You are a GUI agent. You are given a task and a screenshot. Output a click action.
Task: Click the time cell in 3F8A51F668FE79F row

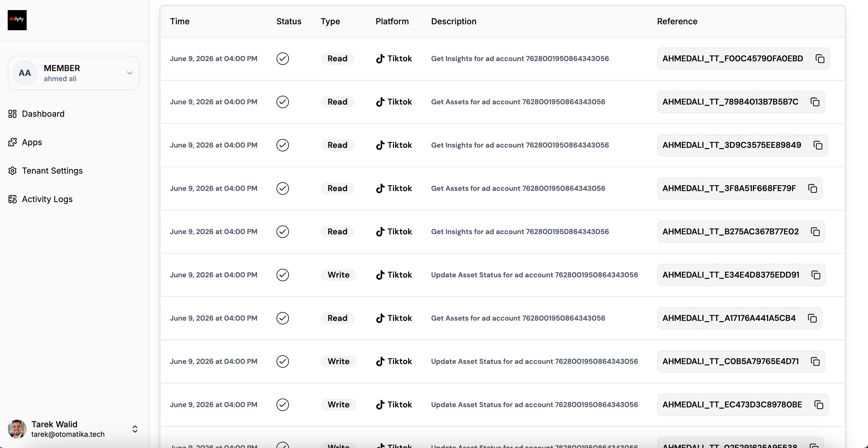[214, 188]
